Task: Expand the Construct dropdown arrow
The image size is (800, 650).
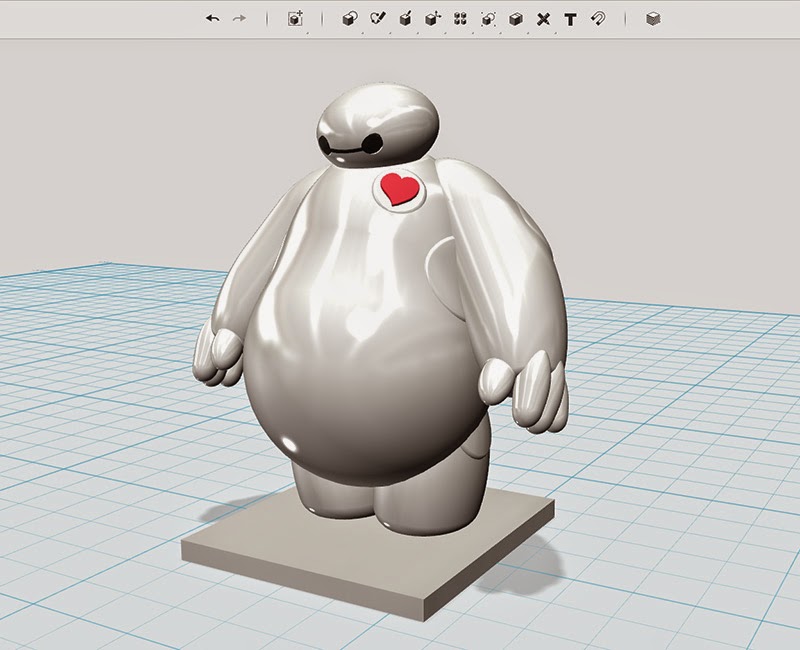Action: pyautogui.click(x=418, y=33)
